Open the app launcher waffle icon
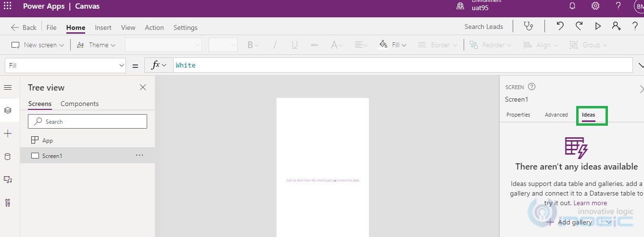 7,6
